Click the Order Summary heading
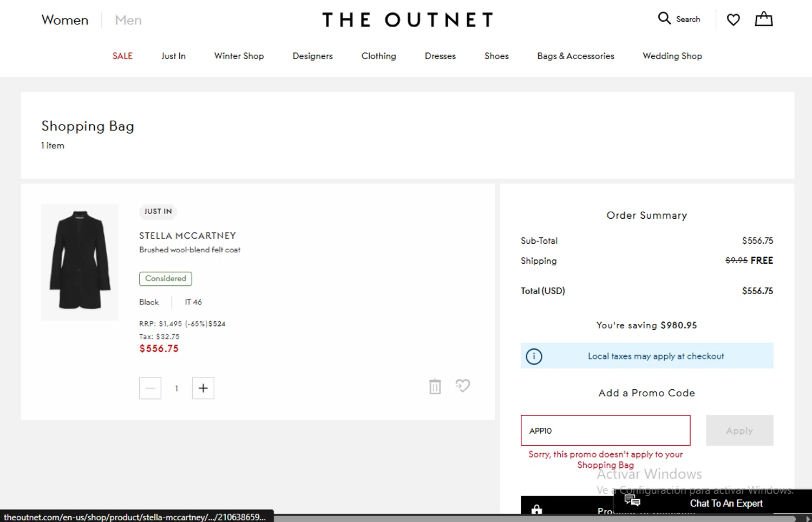Viewport: 812px width, 522px height. click(x=646, y=216)
